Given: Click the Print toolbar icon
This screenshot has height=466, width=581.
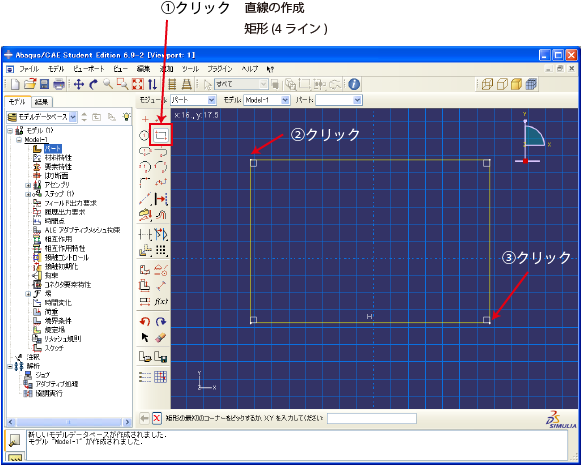Looking at the screenshot, I should click(59, 84).
